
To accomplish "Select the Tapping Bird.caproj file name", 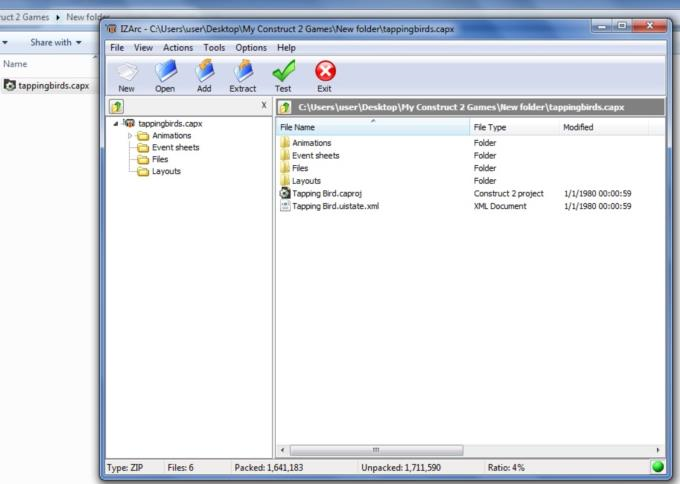I will pos(327,193).
